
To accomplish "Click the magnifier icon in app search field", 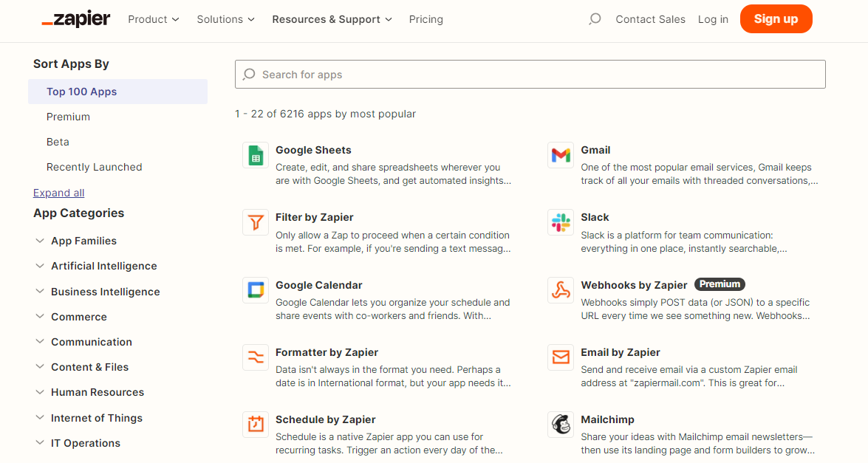I will 249,74.
